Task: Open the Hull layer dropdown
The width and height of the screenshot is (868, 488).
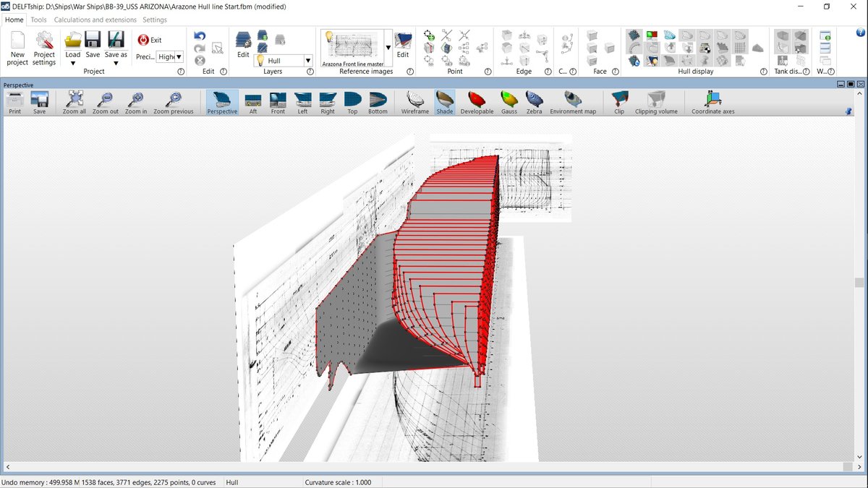Action: [x=308, y=61]
